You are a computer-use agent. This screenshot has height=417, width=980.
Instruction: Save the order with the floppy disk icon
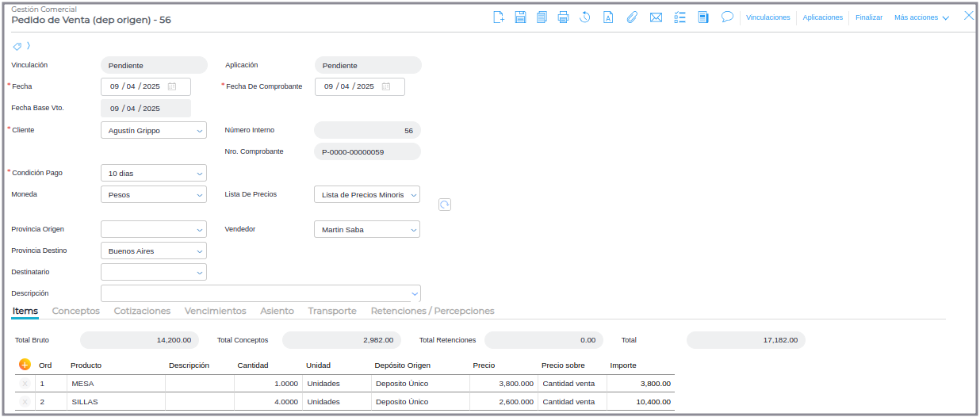(x=520, y=17)
